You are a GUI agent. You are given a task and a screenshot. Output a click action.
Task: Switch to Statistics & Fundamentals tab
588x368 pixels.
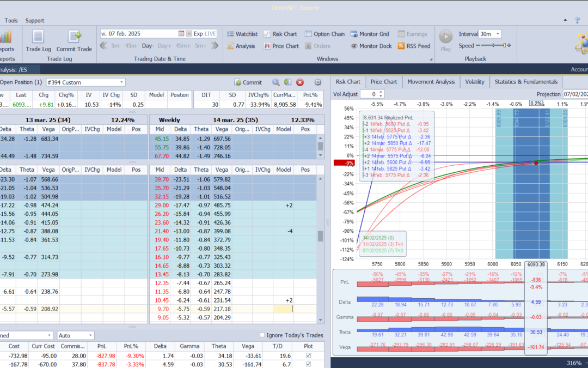pyautogui.click(x=526, y=82)
